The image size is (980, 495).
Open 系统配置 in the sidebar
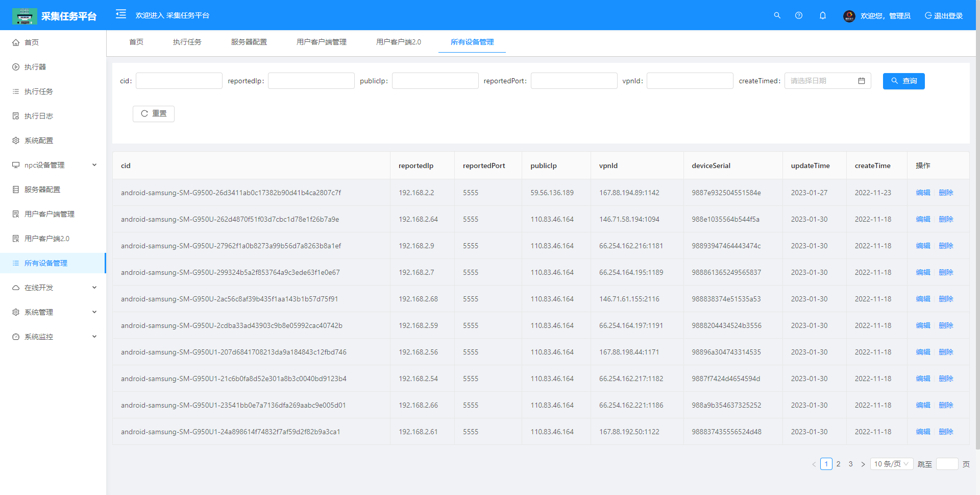(x=53, y=140)
